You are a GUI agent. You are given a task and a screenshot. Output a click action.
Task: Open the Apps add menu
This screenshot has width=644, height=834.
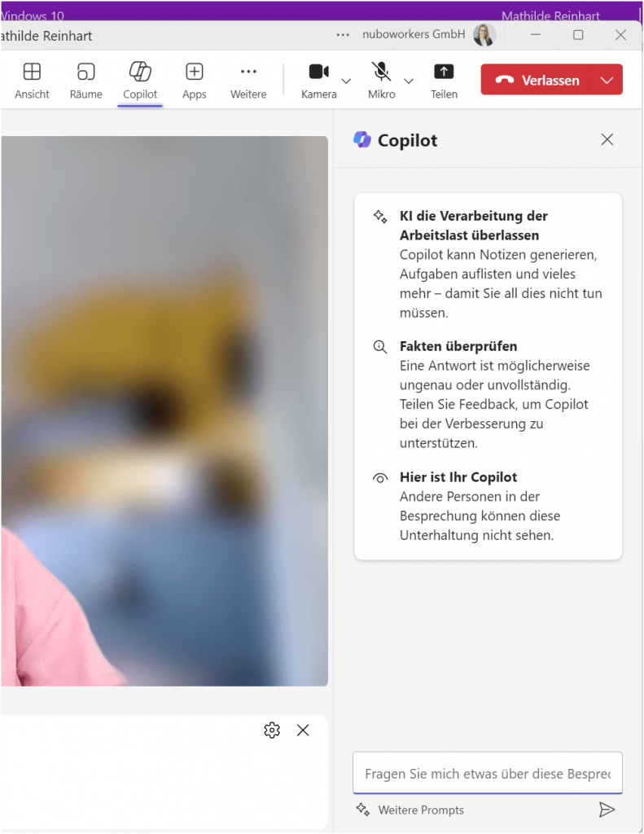194,81
